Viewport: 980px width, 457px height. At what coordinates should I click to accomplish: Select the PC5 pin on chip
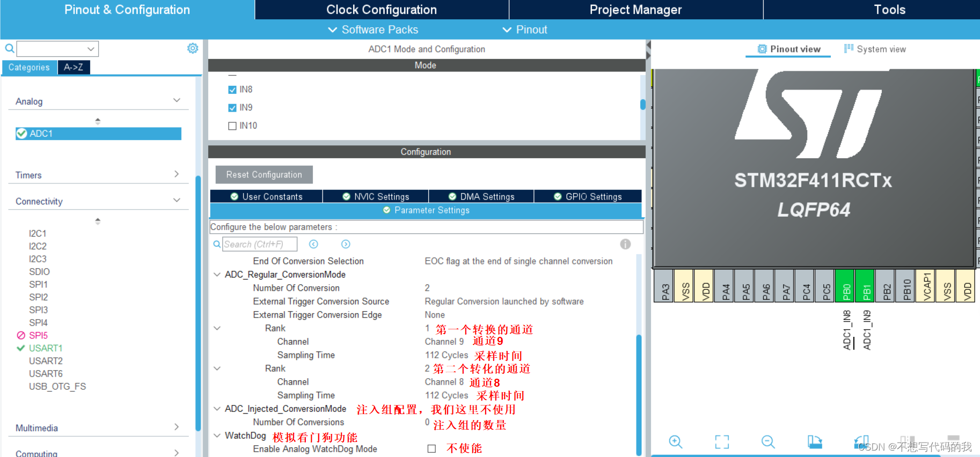tap(825, 286)
